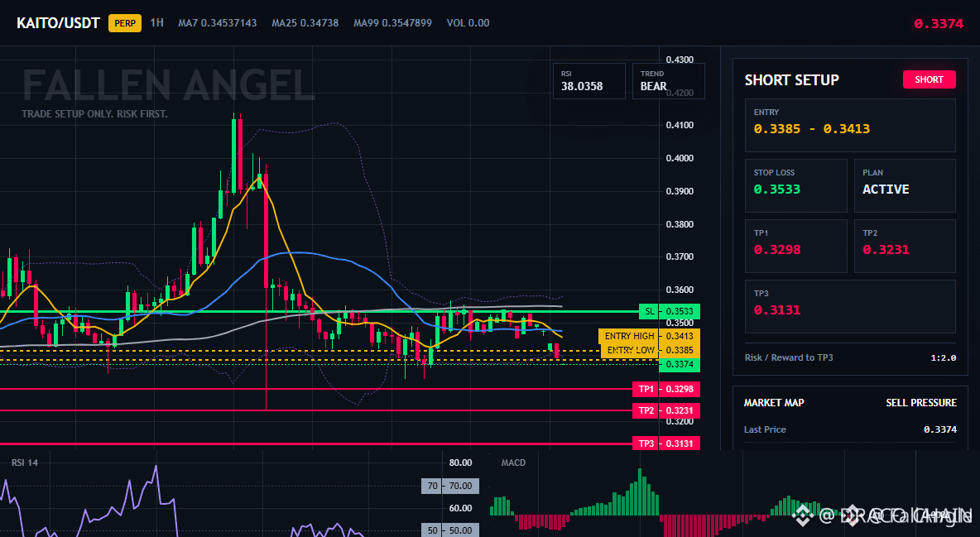Click the 50 level tag in RSI panel
Viewport: 980px width, 537px height.
(x=450, y=530)
